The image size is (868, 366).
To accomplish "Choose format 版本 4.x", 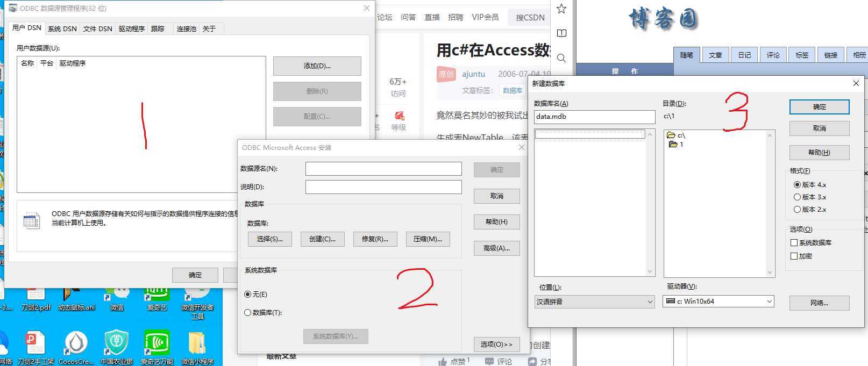I will point(810,184).
